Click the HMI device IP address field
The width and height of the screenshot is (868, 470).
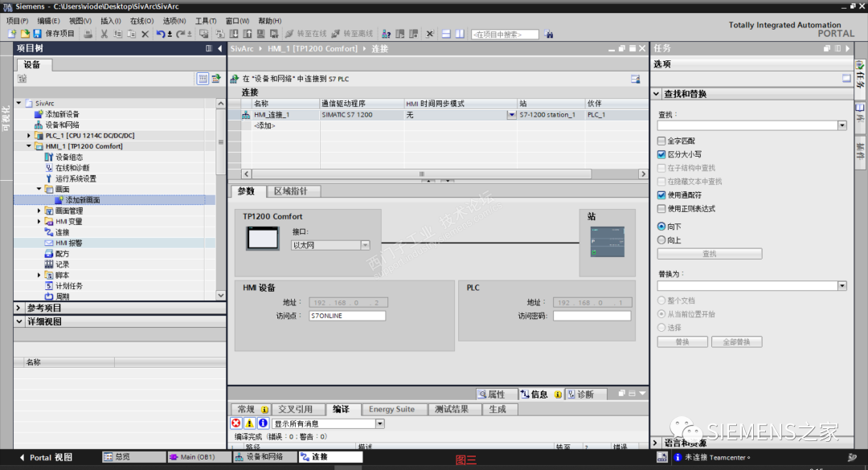pos(346,302)
